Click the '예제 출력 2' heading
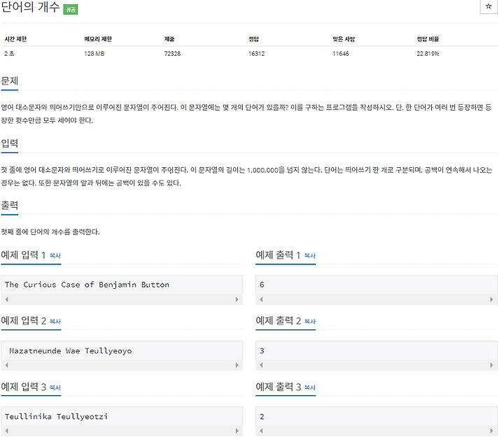This screenshot has width=504, height=442. pos(279,320)
